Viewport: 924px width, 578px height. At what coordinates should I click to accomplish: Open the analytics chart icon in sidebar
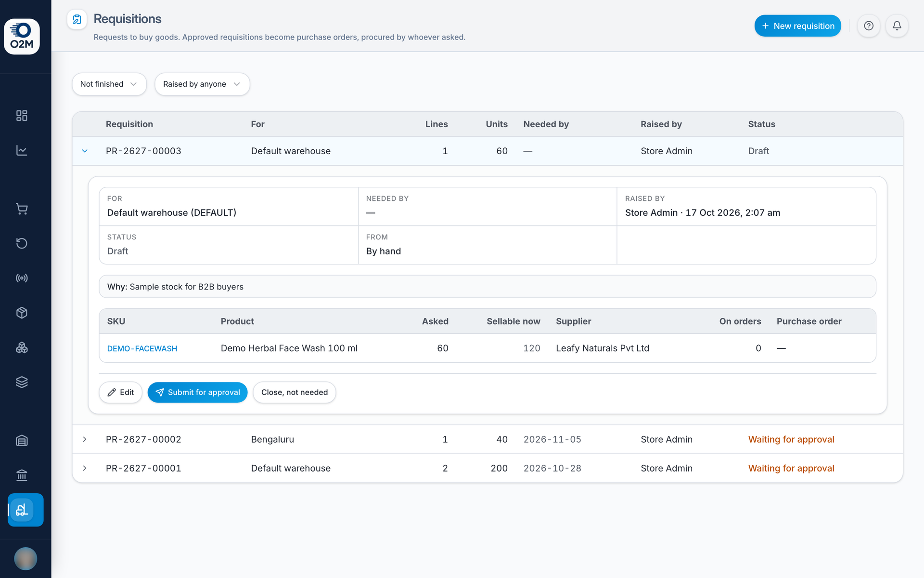pos(22,150)
